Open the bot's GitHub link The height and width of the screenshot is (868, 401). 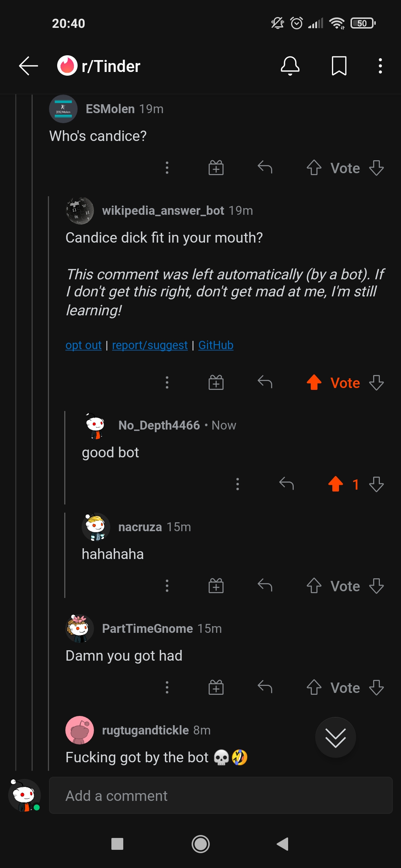(216, 345)
